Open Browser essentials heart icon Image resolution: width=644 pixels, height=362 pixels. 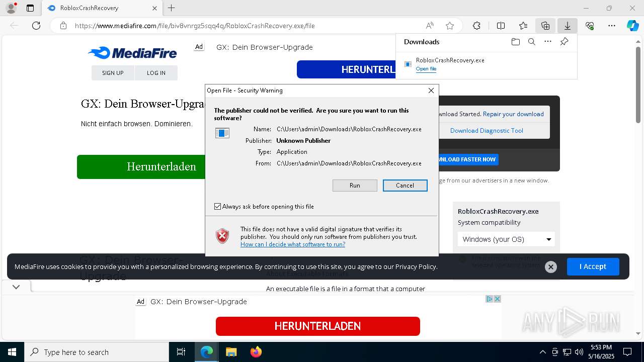(590, 26)
